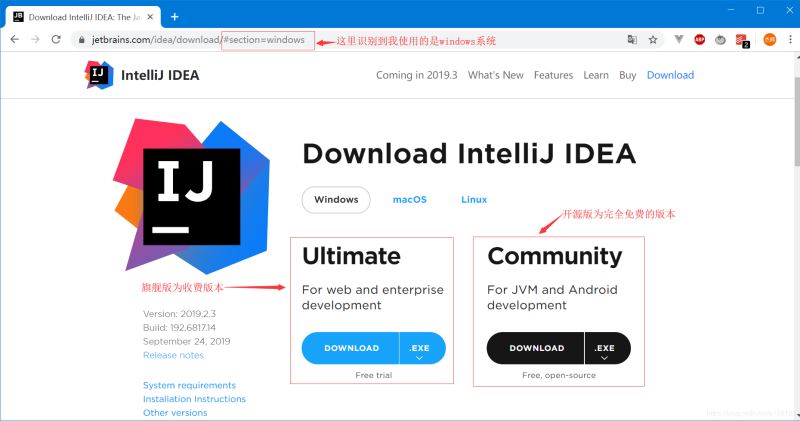The height and width of the screenshot is (421, 800).
Task: Click the page vertical scrollbar thumb
Action: 796,121
